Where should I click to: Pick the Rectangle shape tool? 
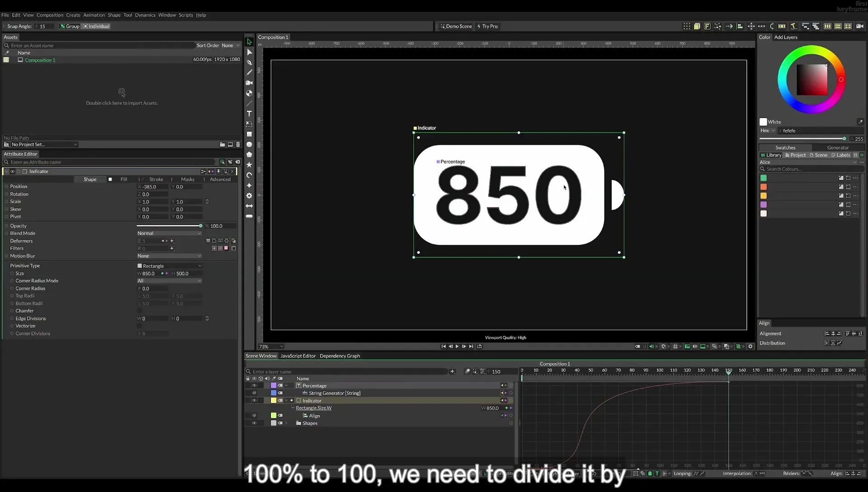point(249,134)
